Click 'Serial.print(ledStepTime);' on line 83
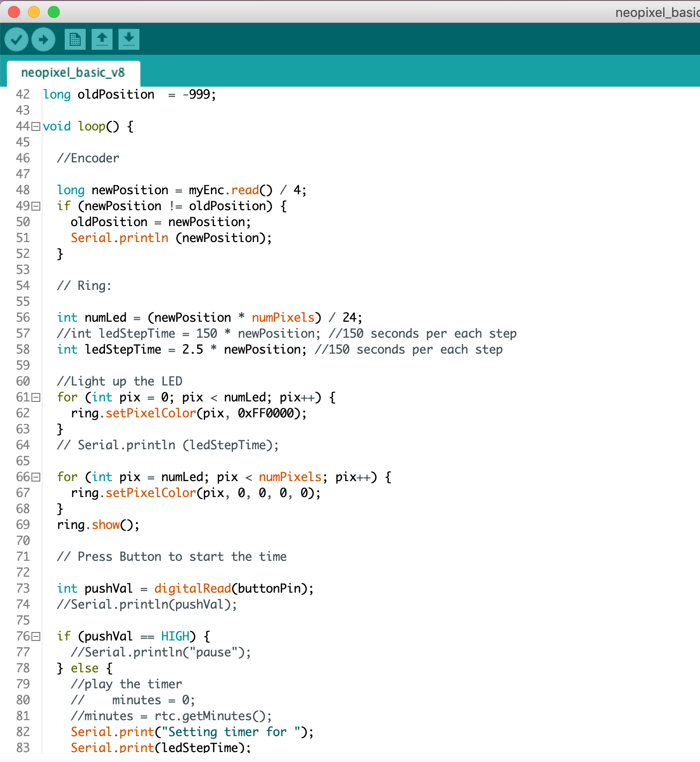Screen dimensions: 700x762 pos(161,747)
